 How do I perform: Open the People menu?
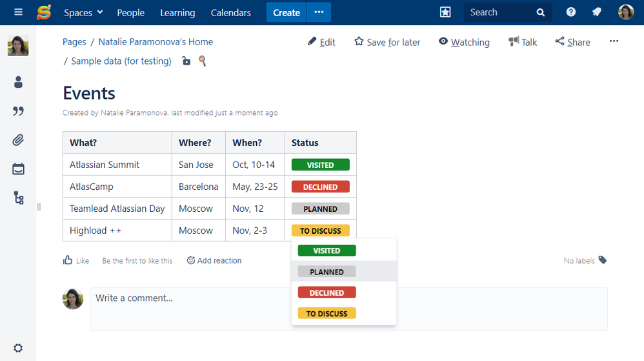(130, 13)
